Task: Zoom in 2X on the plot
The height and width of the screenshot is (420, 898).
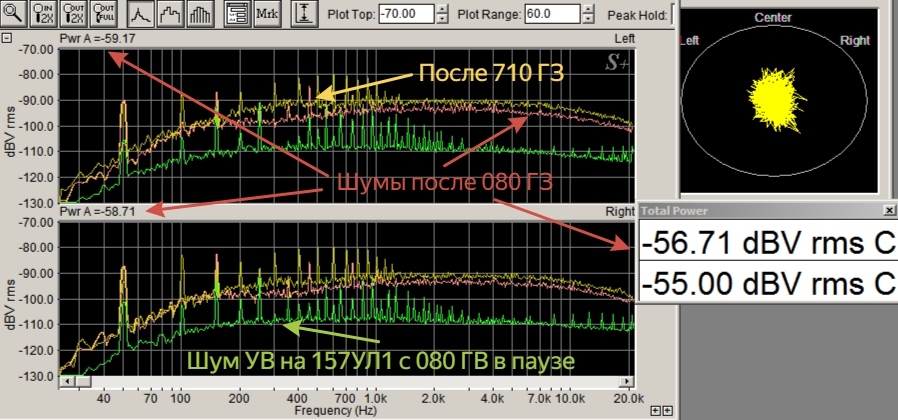Action: point(44,14)
